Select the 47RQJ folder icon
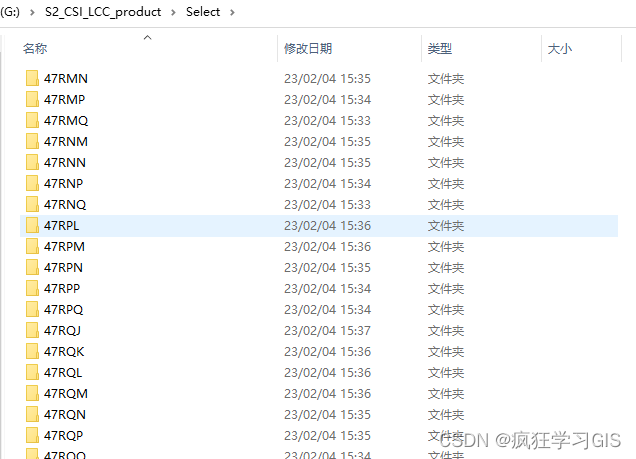The image size is (636, 459). point(32,330)
